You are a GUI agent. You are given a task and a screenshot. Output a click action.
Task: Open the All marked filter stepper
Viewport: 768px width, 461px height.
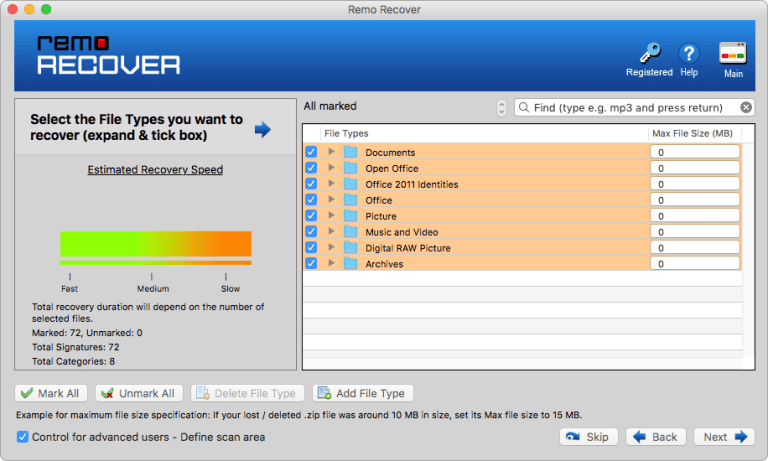[501, 107]
